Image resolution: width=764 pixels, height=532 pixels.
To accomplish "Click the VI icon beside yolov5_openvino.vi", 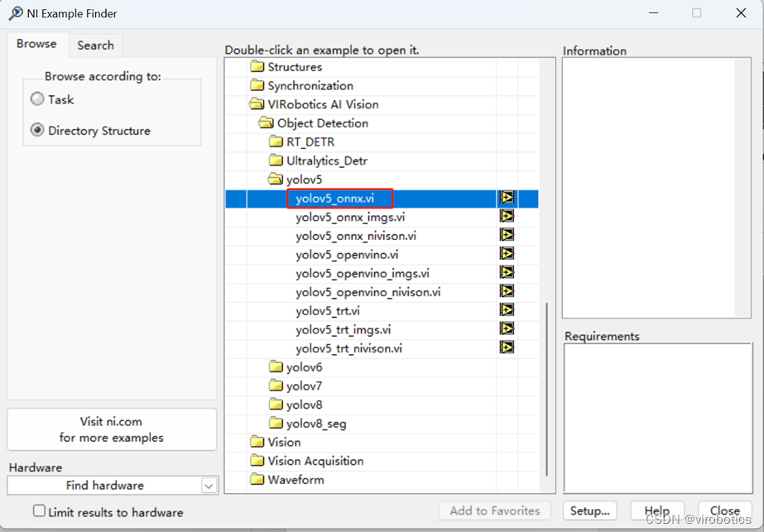I will [x=507, y=253].
